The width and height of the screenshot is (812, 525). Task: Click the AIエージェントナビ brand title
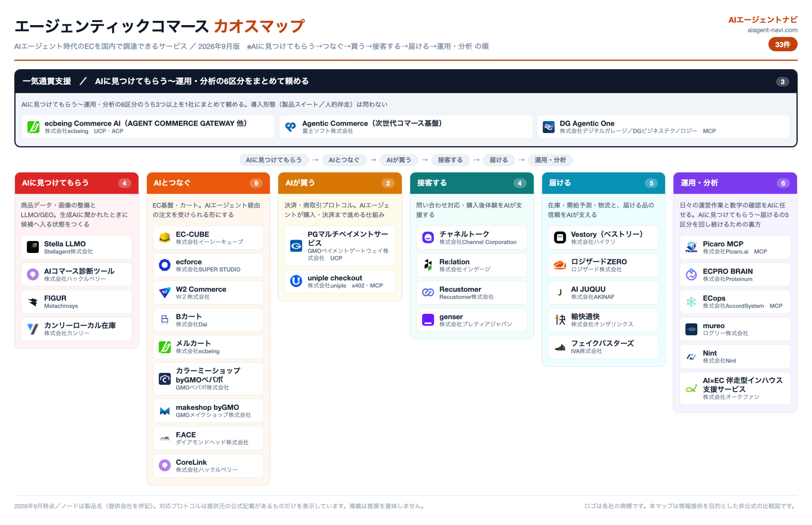[763, 20]
